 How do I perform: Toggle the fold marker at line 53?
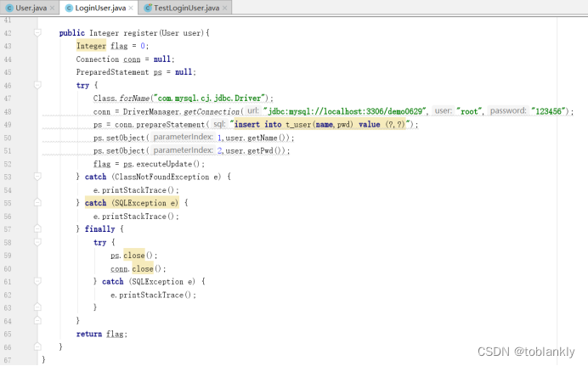coord(37,177)
